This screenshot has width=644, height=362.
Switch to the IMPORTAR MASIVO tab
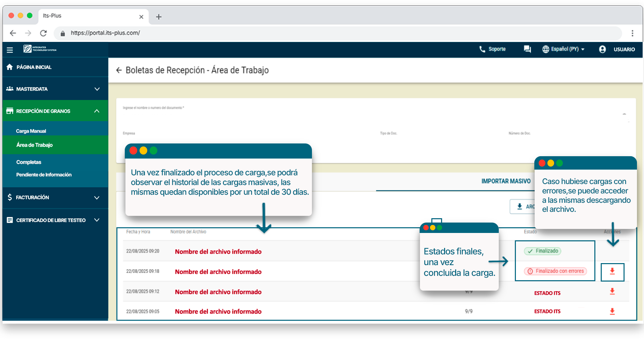point(505,181)
